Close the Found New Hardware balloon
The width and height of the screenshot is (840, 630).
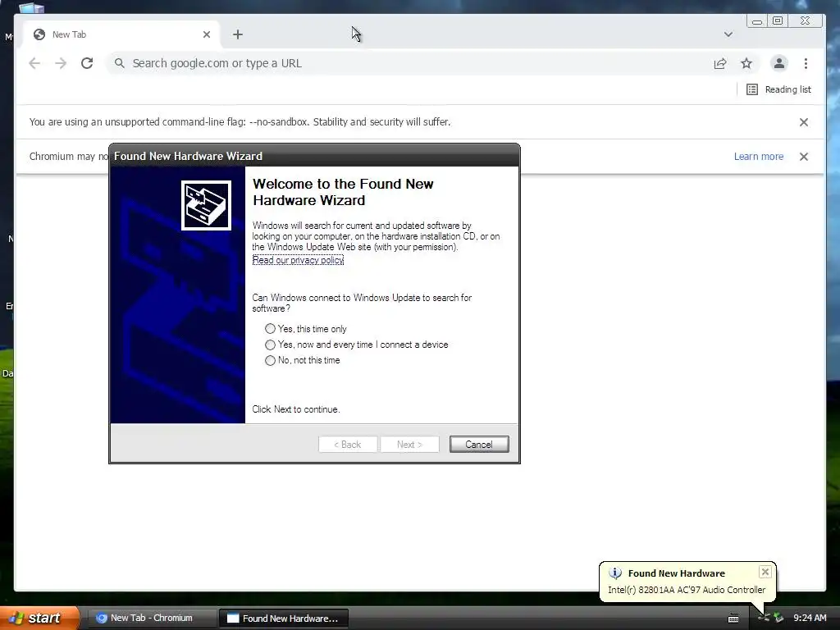point(765,572)
